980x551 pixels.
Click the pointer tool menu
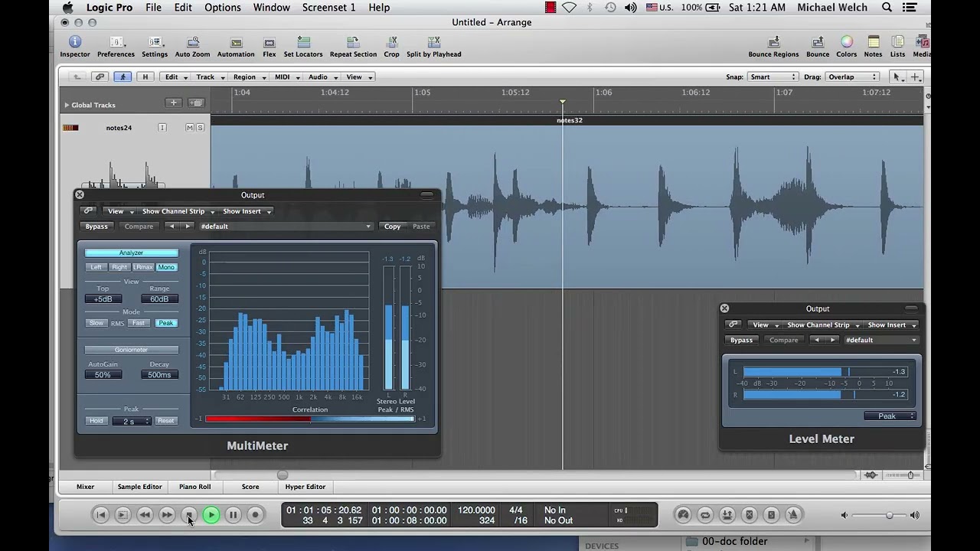(897, 77)
